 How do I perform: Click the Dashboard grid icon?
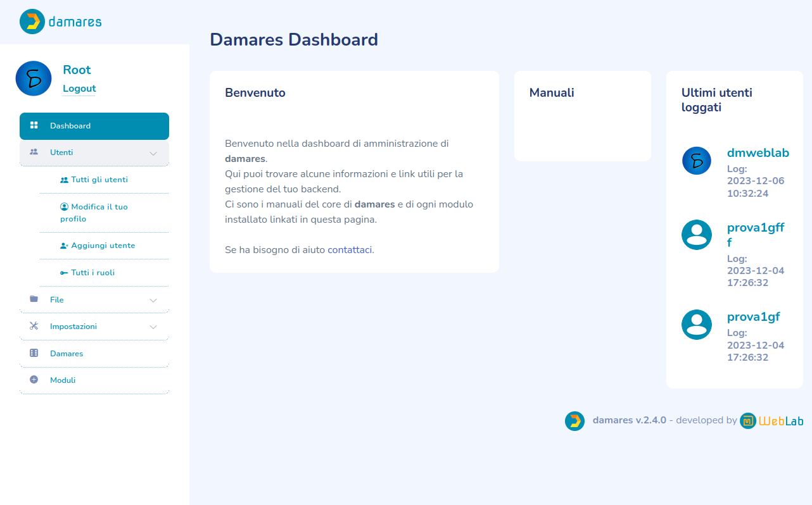[34, 125]
